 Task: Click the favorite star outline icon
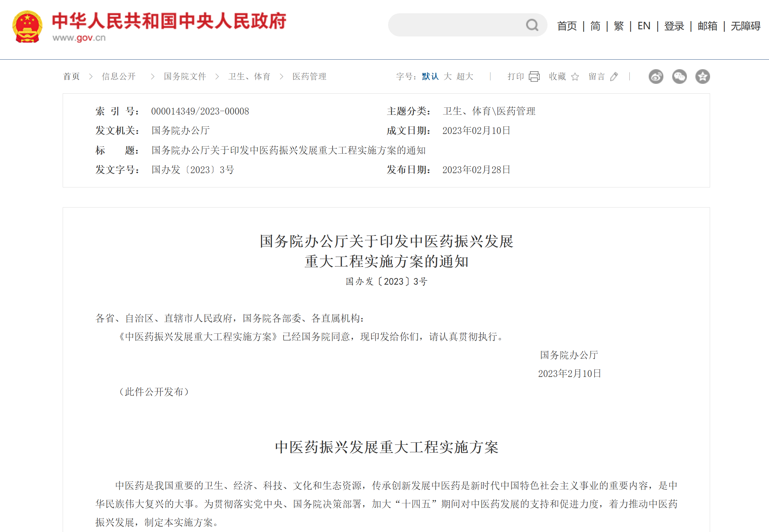click(575, 77)
